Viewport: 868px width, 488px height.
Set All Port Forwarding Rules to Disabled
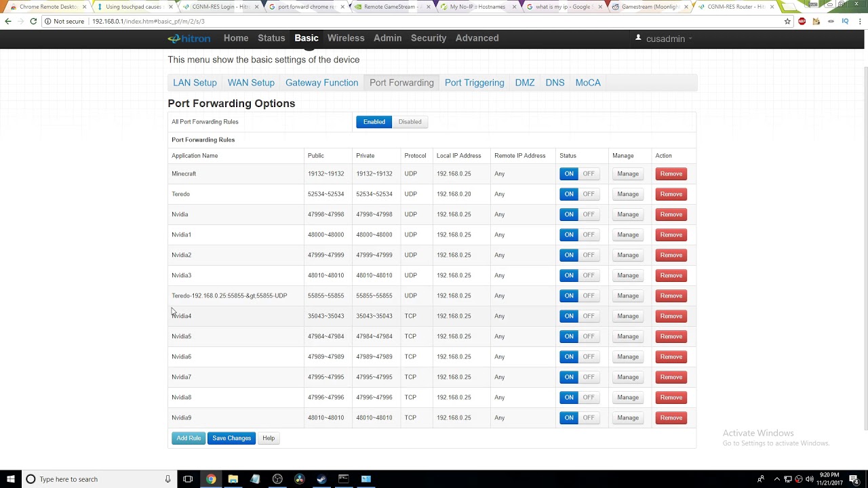tap(410, 122)
